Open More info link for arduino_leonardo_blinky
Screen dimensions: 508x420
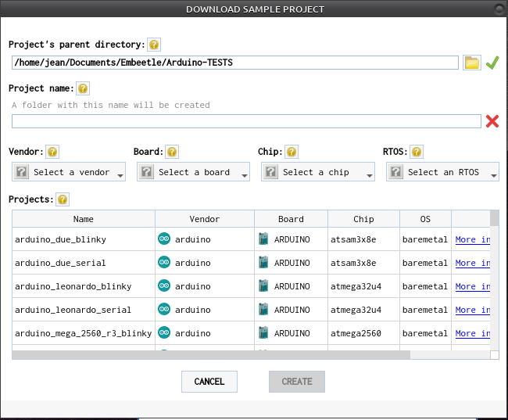(x=473, y=286)
